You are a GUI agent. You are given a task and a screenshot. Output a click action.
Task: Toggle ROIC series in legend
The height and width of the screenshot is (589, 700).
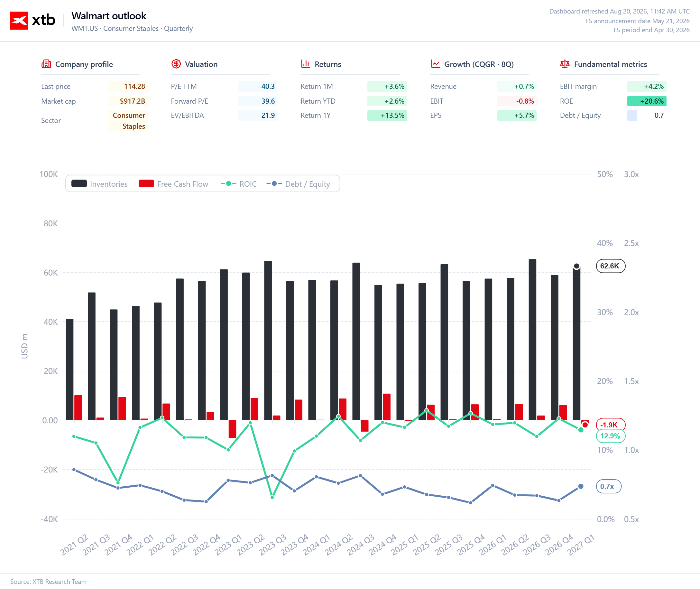239,184
